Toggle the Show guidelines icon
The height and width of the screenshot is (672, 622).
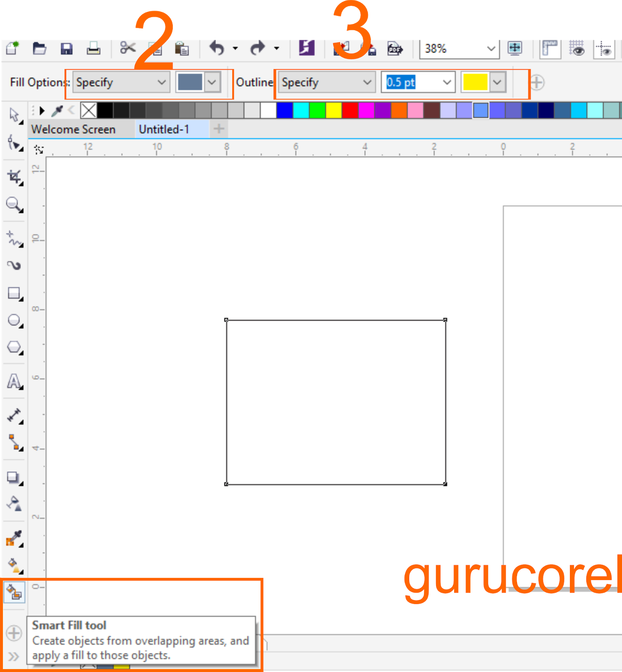pyautogui.click(x=604, y=49)
